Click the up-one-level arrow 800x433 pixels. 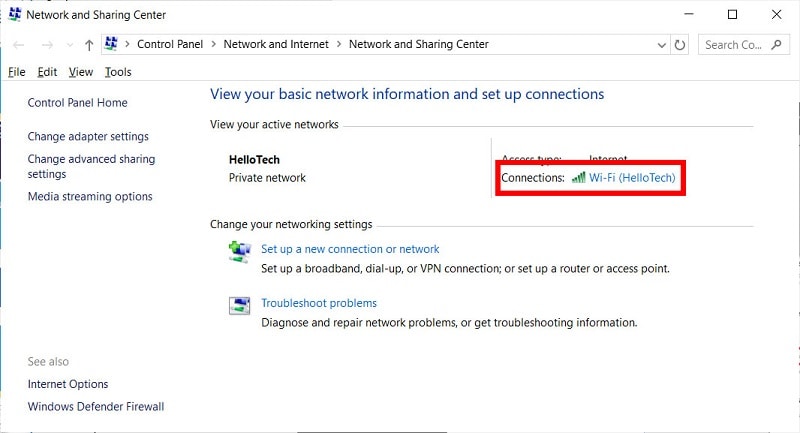pos(89,45)
